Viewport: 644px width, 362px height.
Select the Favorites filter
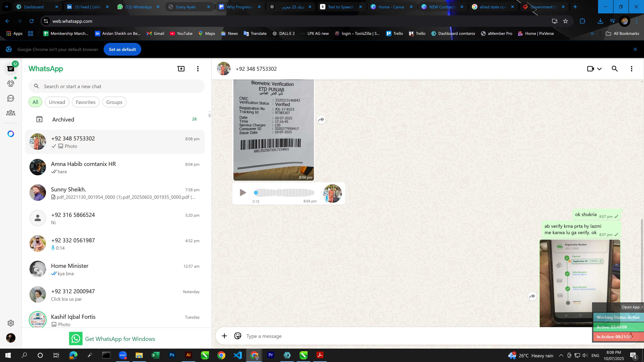click(86, 102)
